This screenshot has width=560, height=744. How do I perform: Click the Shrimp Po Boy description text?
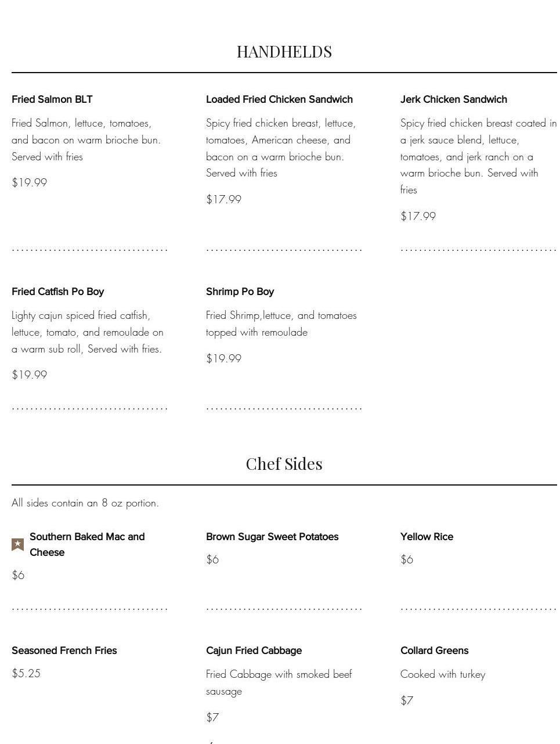(x=281, y=324)
